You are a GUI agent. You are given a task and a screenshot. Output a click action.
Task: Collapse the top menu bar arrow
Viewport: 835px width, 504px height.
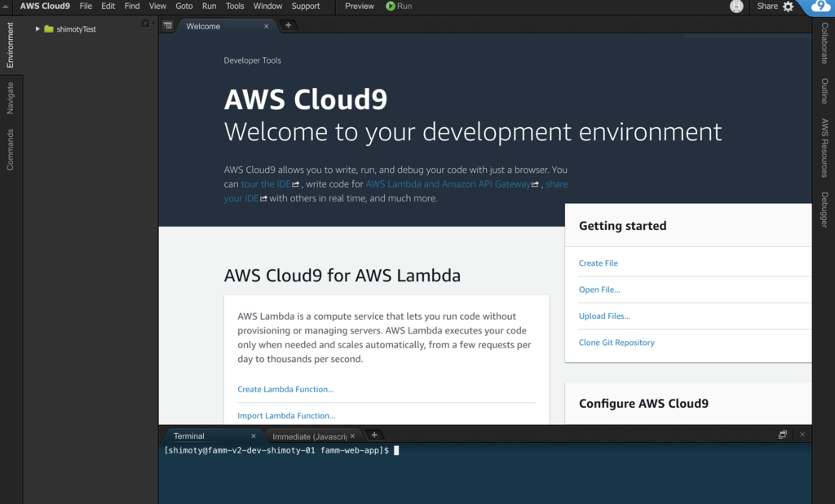[7, 7]
